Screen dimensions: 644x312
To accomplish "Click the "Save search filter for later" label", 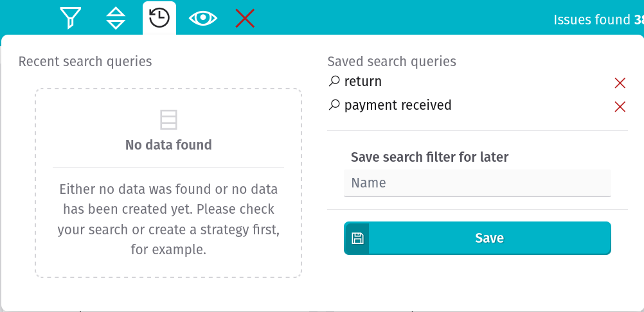I will tap(429, 157).
